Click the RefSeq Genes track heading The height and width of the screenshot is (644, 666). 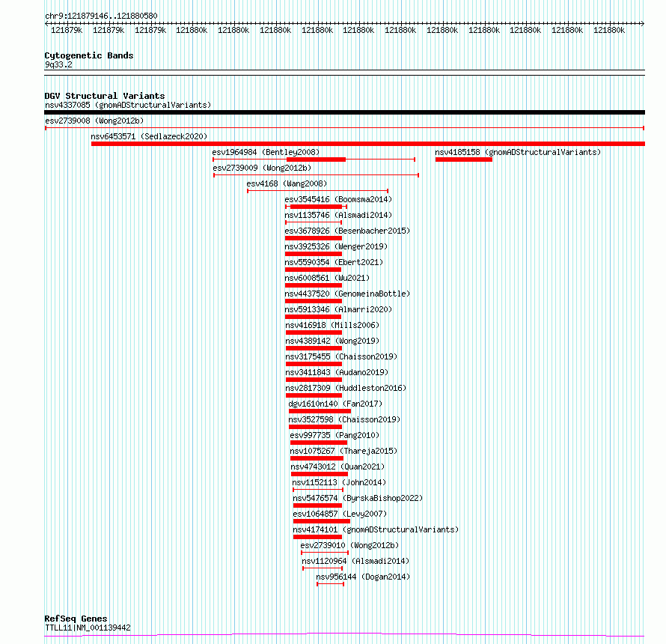(x=76, y=619)
